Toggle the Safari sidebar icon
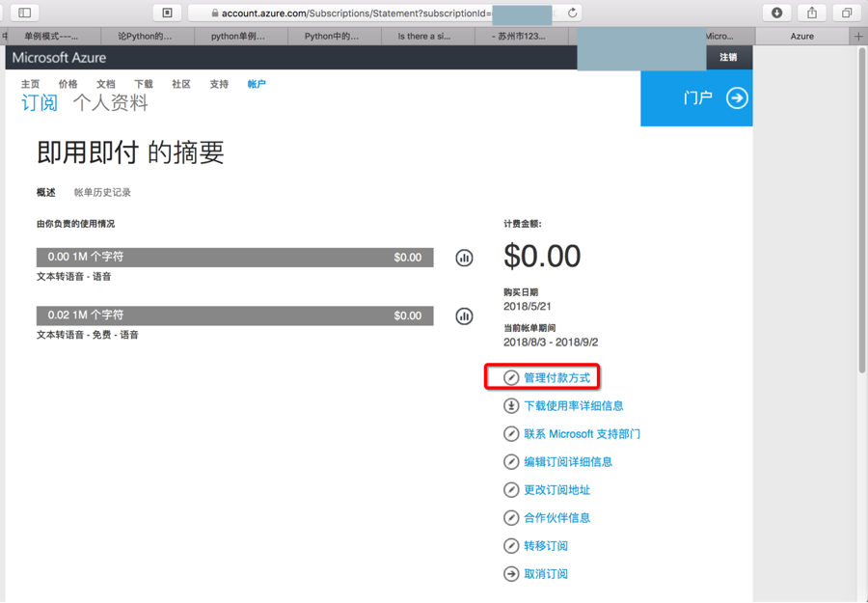 click(x=24, y=13)
